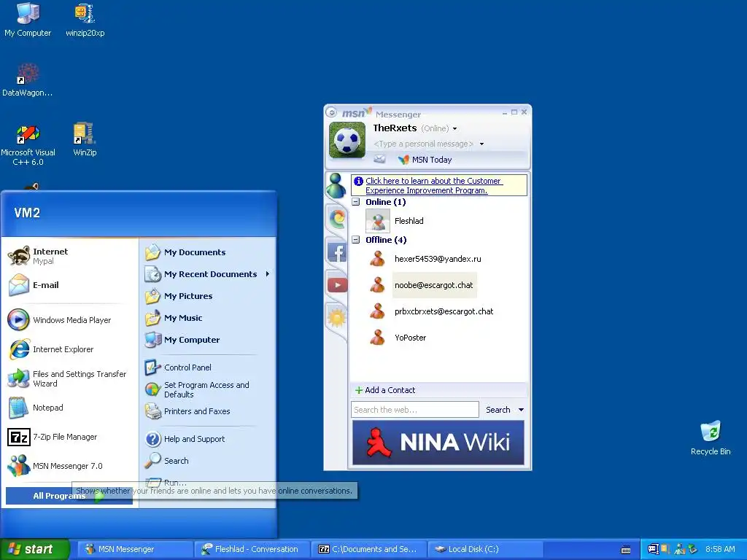Click the clock showing 8:58 AM
The image size is (747, 560).
tap(720, 550)
